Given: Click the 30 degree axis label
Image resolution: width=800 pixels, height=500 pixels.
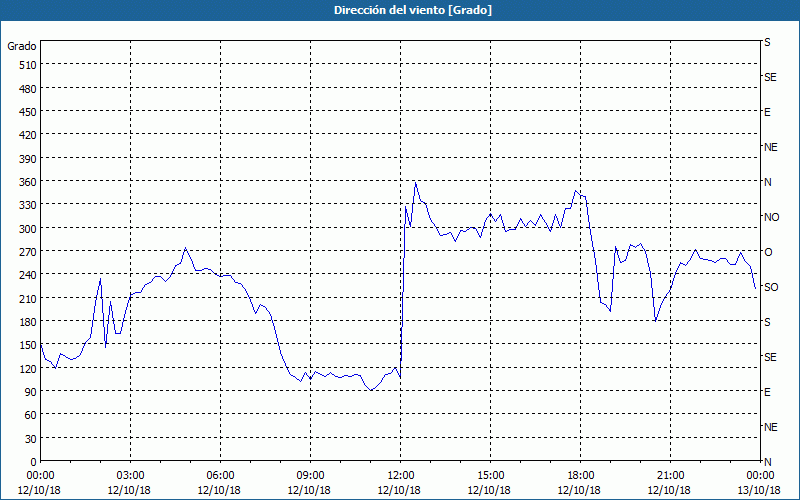Looking at the screenshot, I should [31, 439].
